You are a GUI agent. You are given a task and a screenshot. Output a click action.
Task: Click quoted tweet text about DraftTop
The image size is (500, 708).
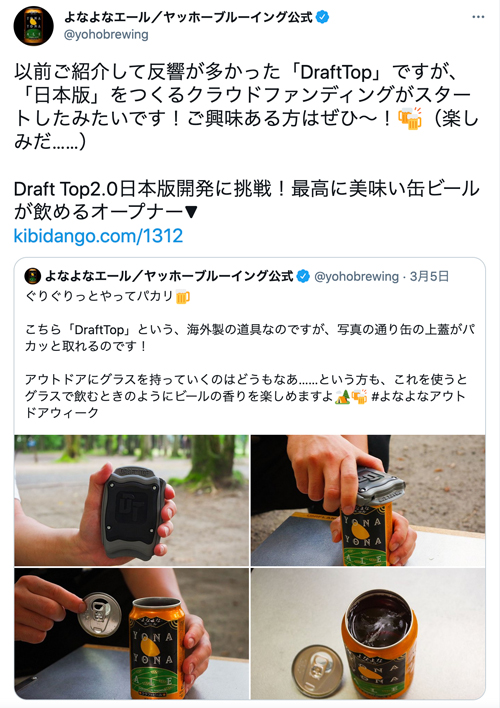click(x=250, y=338)
